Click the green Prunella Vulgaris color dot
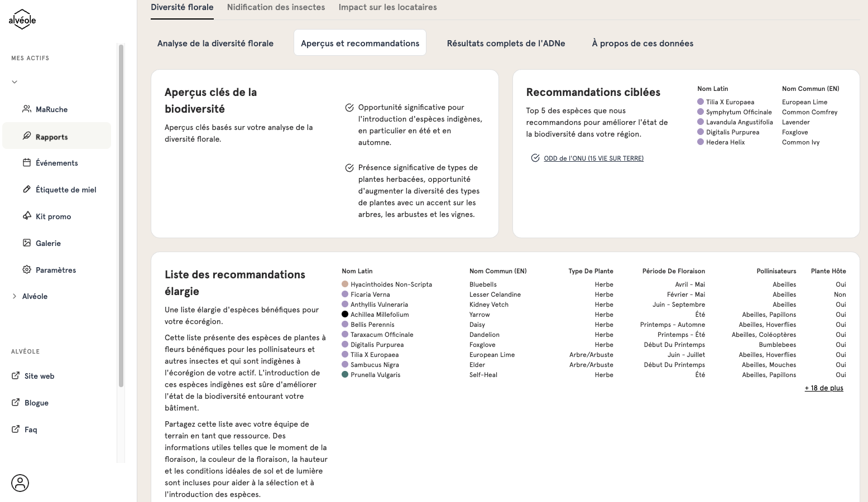 345,374
